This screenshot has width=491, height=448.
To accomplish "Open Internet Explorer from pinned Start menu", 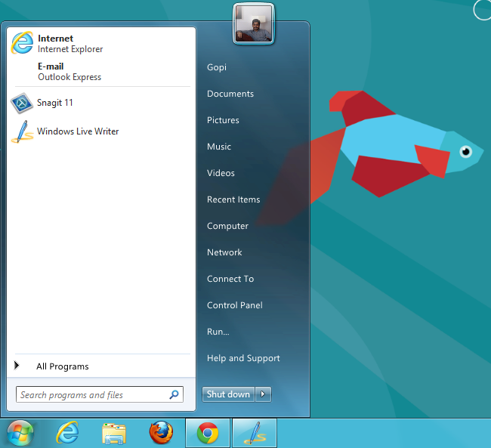I will (68, 44).
